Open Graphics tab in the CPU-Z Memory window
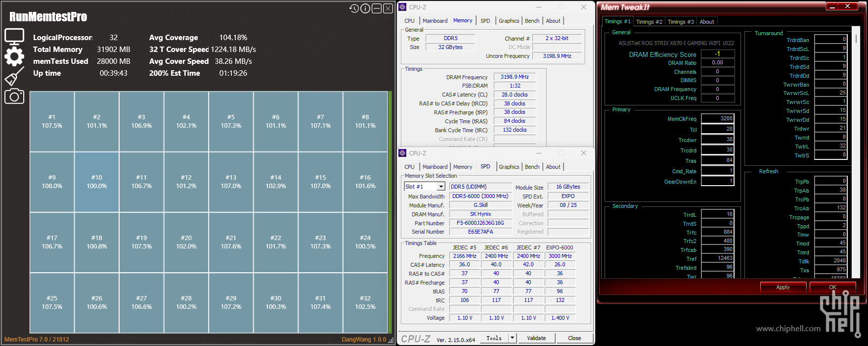This screenshot has height=346, width=868. click(x=509, y=21)
